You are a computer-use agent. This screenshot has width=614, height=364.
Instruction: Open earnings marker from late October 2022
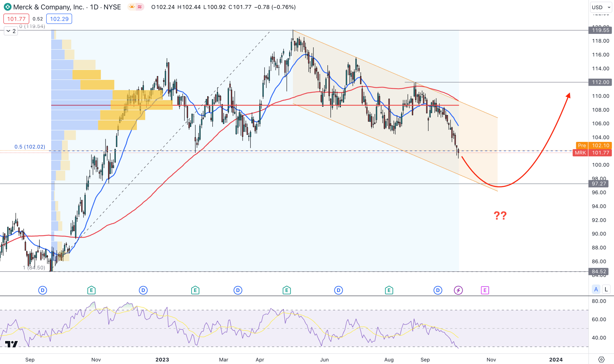click(91, 290)
